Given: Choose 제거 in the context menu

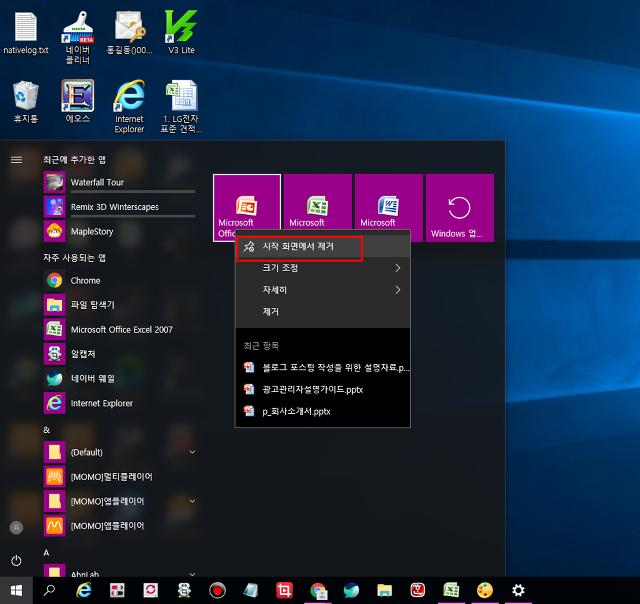Looking at the screenshot, I should pos(323,312).
